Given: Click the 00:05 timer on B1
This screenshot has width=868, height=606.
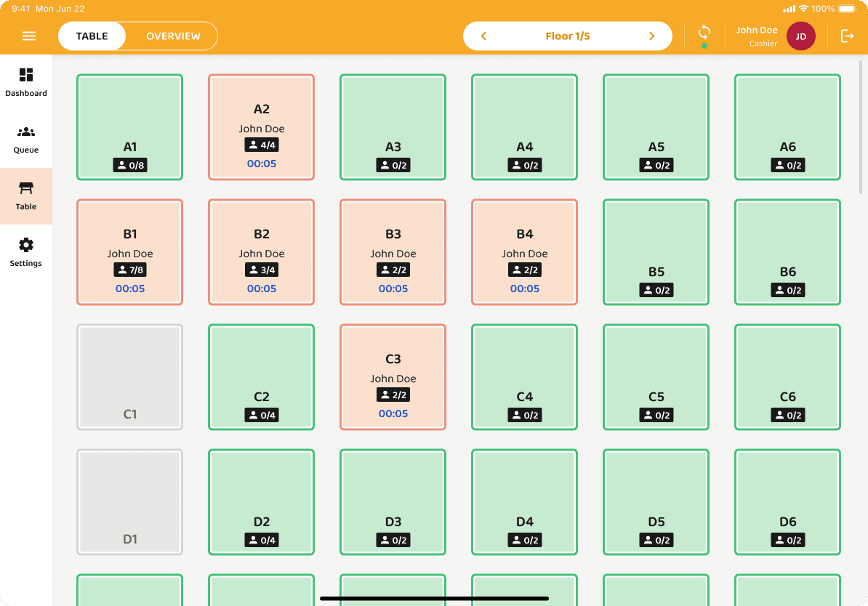Looking at the screenshot, I should pos(130,289).
